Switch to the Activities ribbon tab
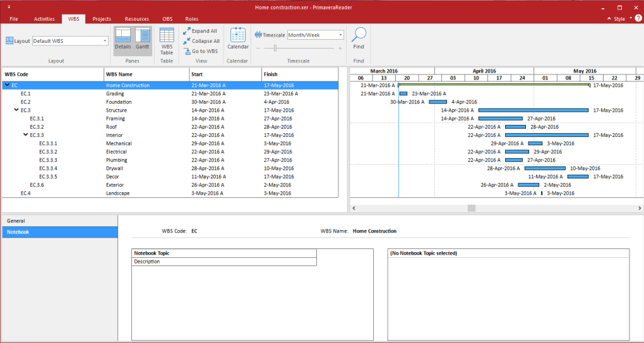This screenshot has width=644, height=343. point(44,19)
